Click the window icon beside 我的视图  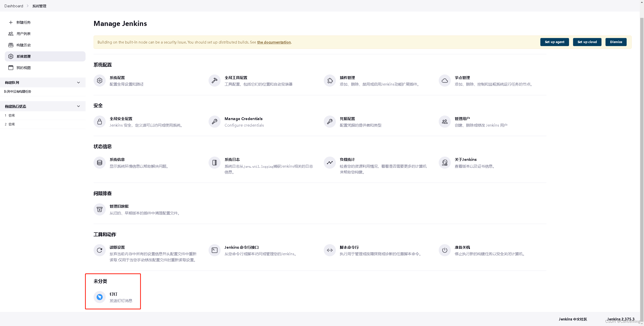(x=11, y=68)
